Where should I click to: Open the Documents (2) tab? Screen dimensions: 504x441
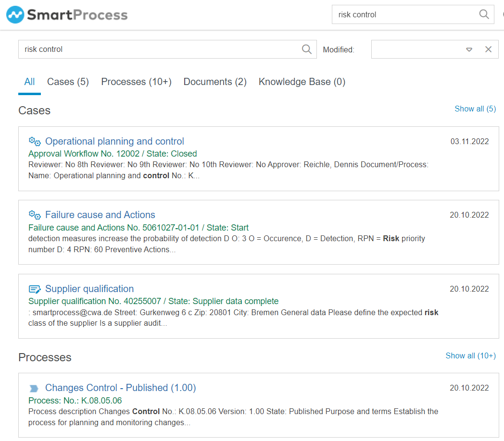(x=215, y=82)
